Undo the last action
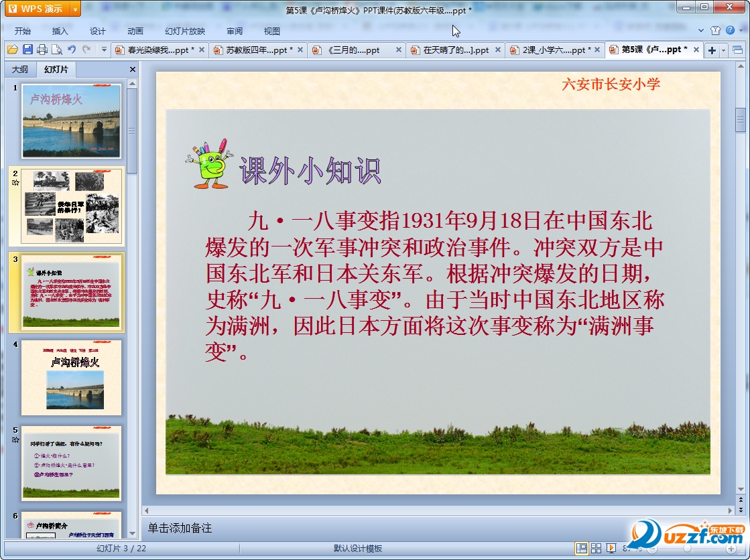Screen dimensions: 750x560 pyautogui.click(x=72, y=50)
